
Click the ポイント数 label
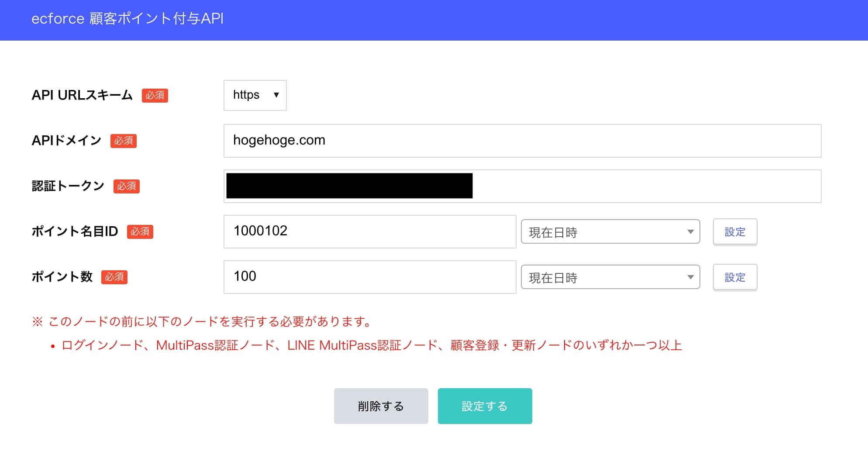[x=62, y=277]
